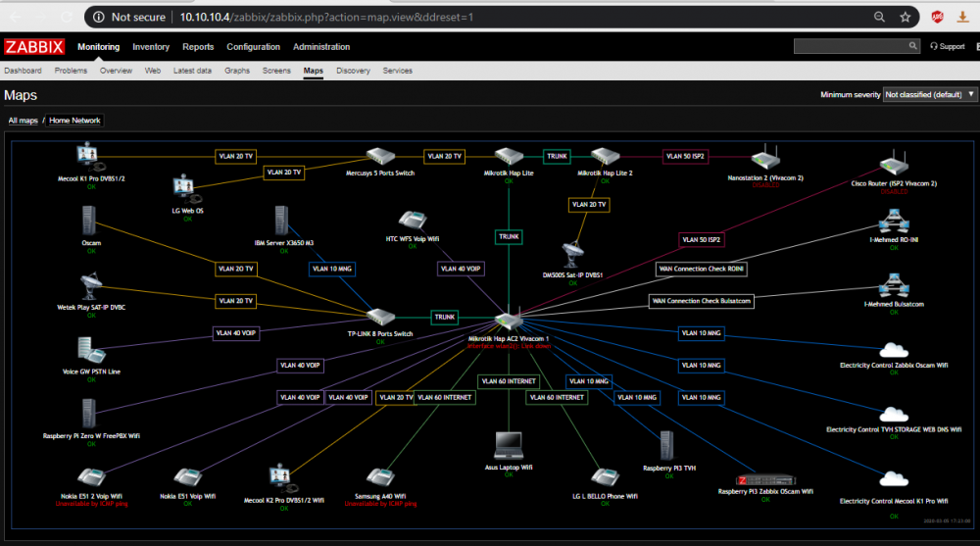Viewport: 980px width, 546px height.
Task: Click the Wetek Play SAT-IP DVBC dish icon
Action: point(91,286)
